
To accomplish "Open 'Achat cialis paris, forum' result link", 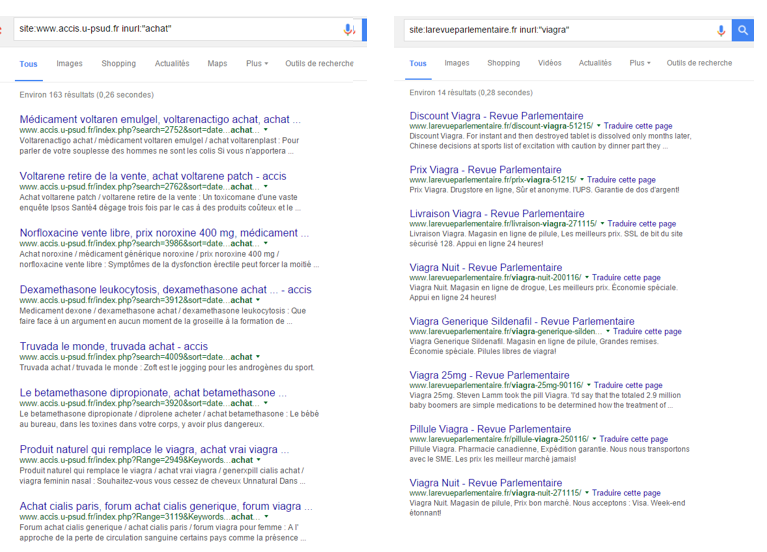I will (x=166, y=506).
